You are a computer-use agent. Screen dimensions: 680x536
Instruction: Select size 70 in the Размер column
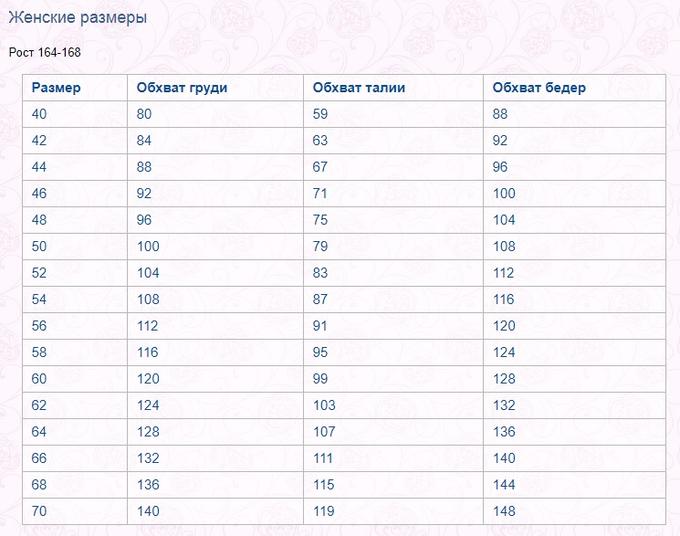click(x=39, y=511)
